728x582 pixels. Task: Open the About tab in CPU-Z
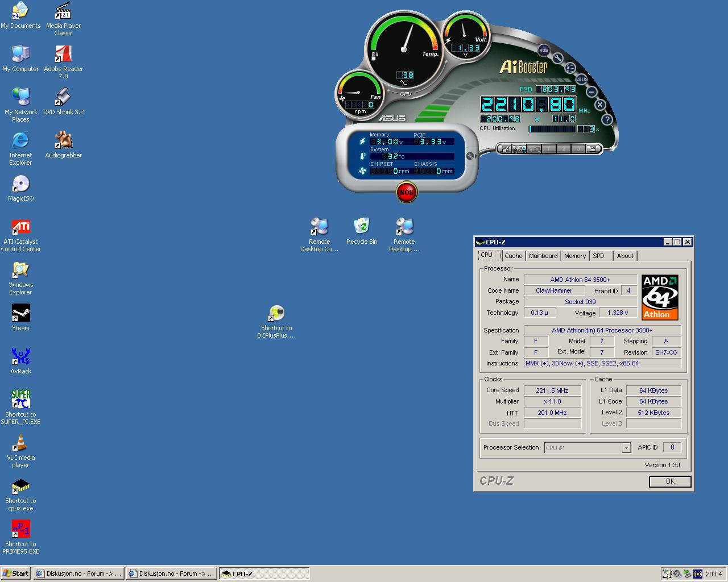click(x=625, y=256)
